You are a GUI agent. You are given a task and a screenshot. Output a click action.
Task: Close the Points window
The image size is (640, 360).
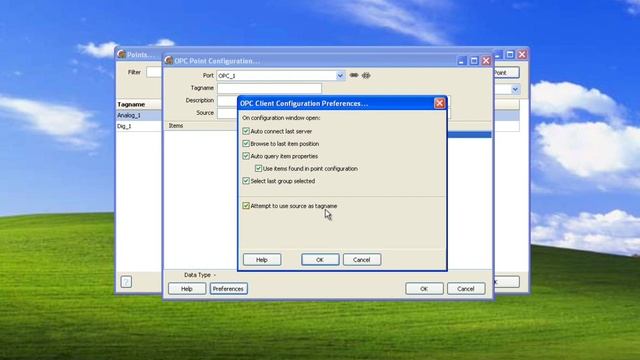522,54
